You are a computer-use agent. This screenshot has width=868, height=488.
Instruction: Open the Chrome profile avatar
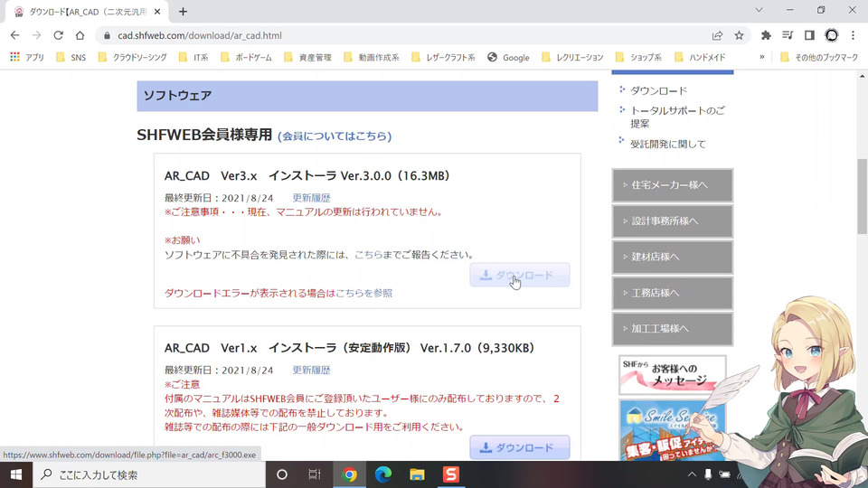pyautogui.click(x=832, y=35)
